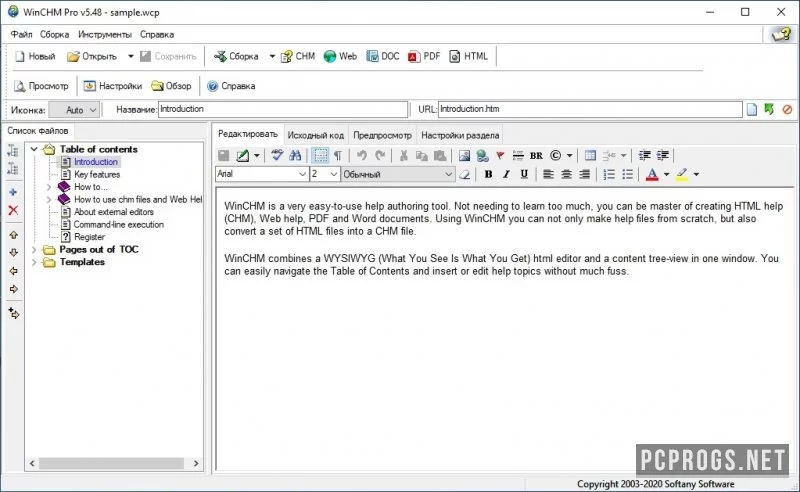Viewport: 800px width, 492px height.
Task: Select Command-line execution topic
Action: [x=118, y=225]
